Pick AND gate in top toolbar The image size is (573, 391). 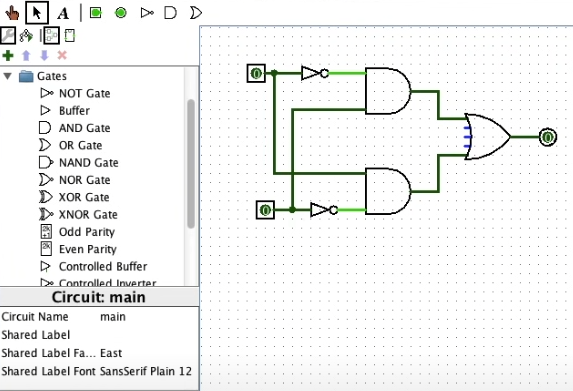point(170,13)
